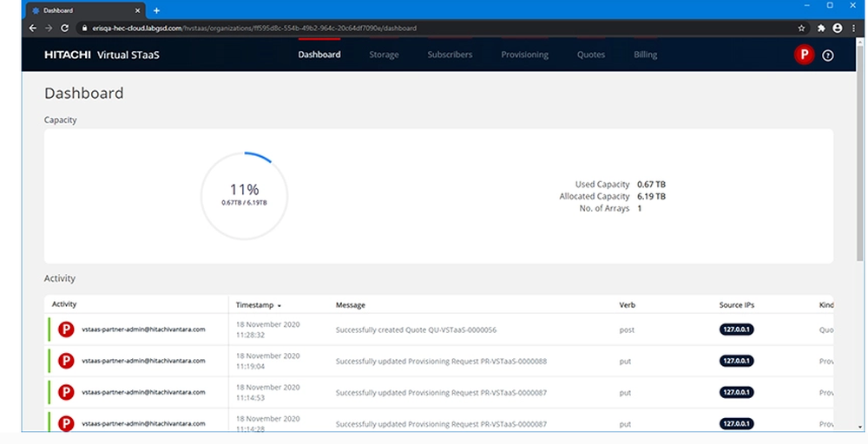Screen dimensions: 868x444
Task: Click the email in the 11:28:32 row
Action: 143,330
